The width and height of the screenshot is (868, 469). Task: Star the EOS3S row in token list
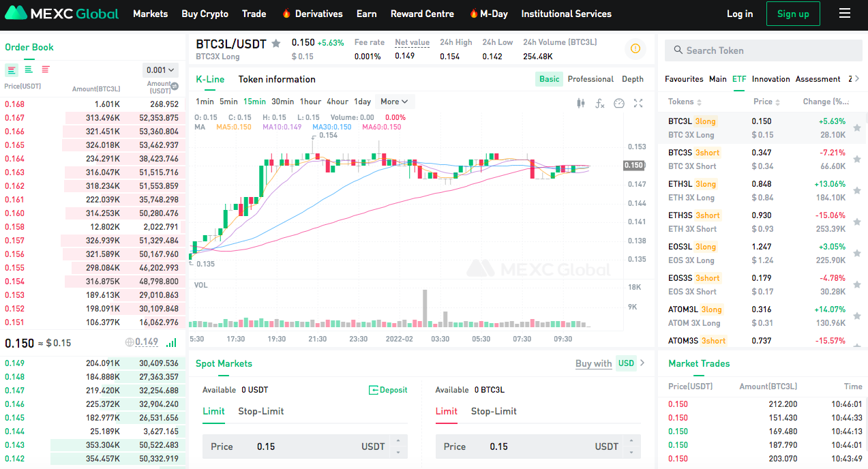pos(857,284)
